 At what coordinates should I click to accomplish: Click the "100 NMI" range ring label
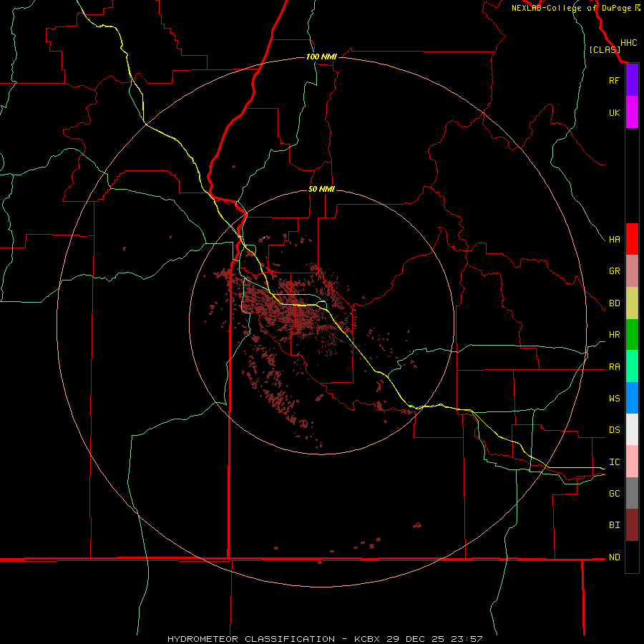321,57
